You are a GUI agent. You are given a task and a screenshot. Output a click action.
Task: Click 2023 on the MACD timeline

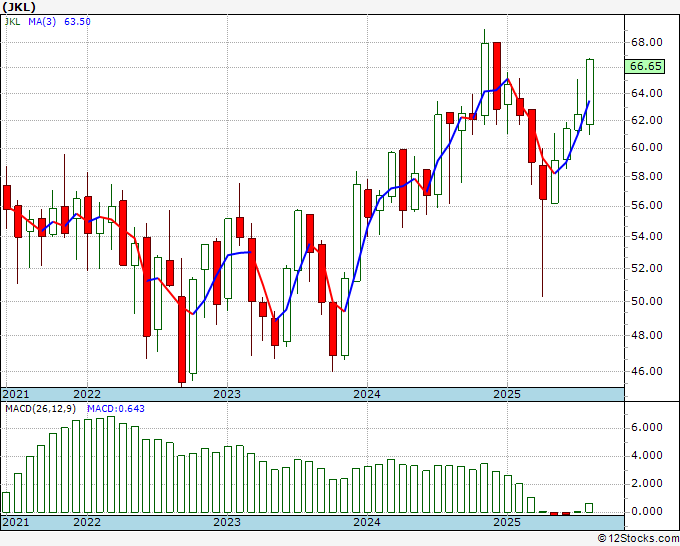click(x=227, y=522)
